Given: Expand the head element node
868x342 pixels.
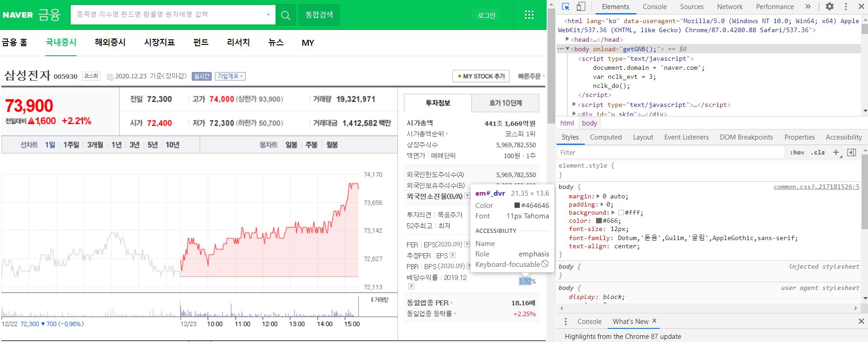Looking at the screenshot, I should pyautogui.click(x=567, y=39).
